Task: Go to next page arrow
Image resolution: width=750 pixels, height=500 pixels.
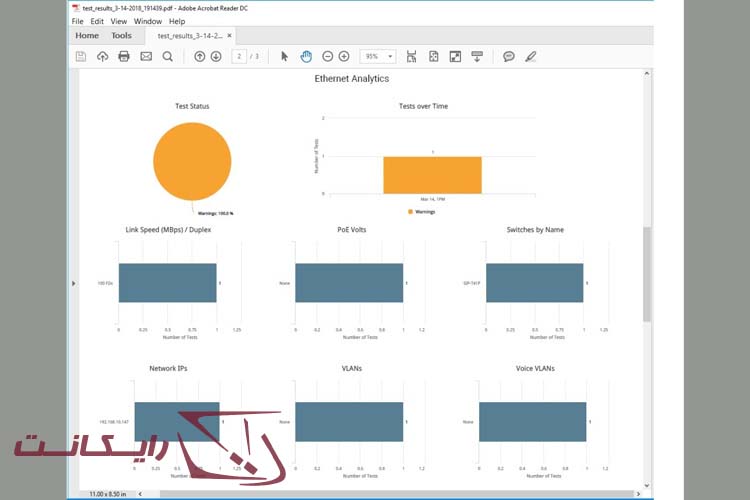Action: coord(216,57)
